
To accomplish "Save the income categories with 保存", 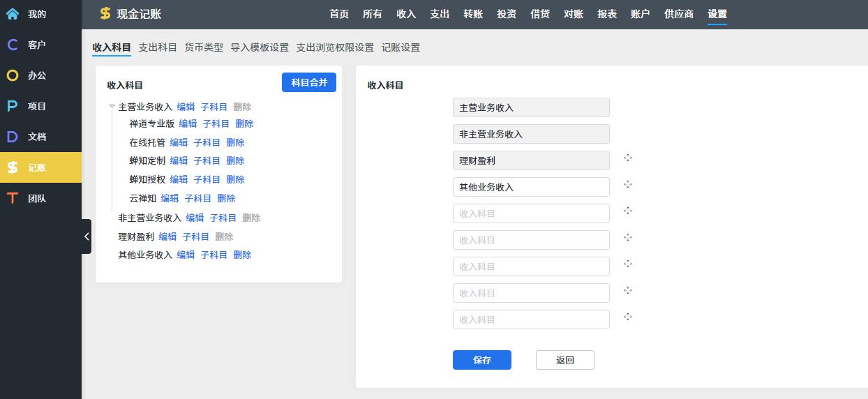I will (x=482, y=360).
